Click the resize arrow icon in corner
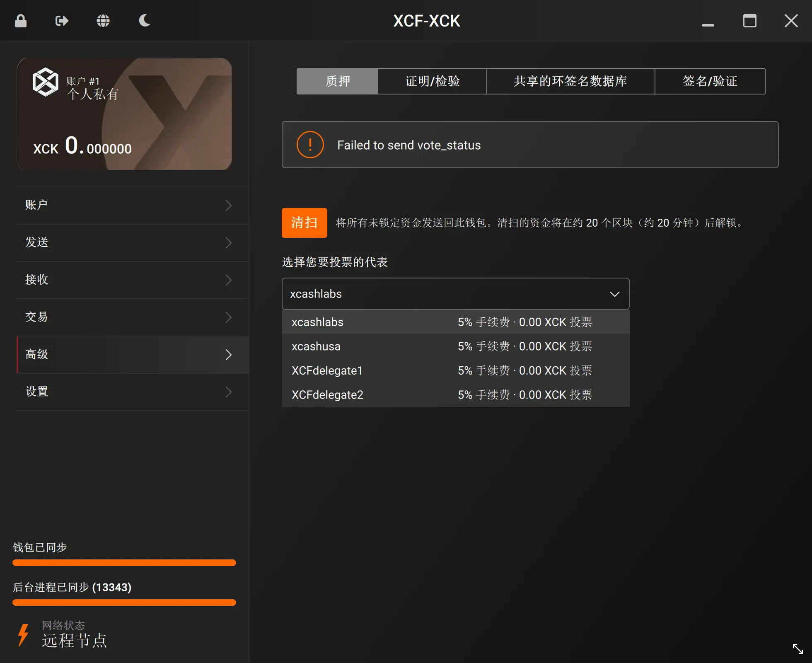The width and height of the screenshot is (812, 663). 797,648
